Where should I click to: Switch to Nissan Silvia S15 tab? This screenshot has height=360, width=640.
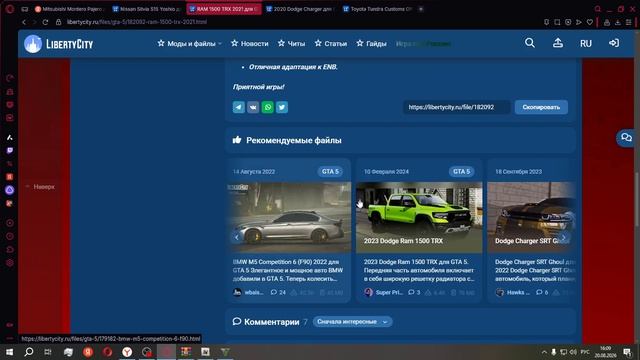(x=147, y=9)
